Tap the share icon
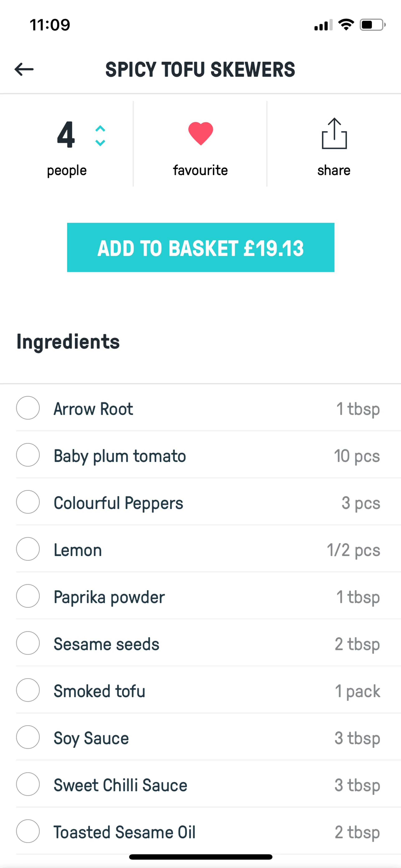 tap(334, 133)
